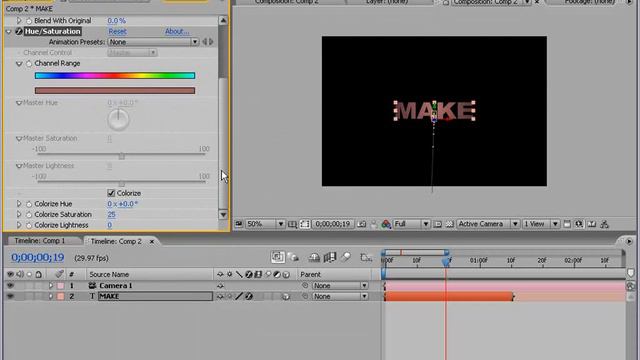Open the Full resolution dropdown

pyautogui.click(x=411, y=224)
